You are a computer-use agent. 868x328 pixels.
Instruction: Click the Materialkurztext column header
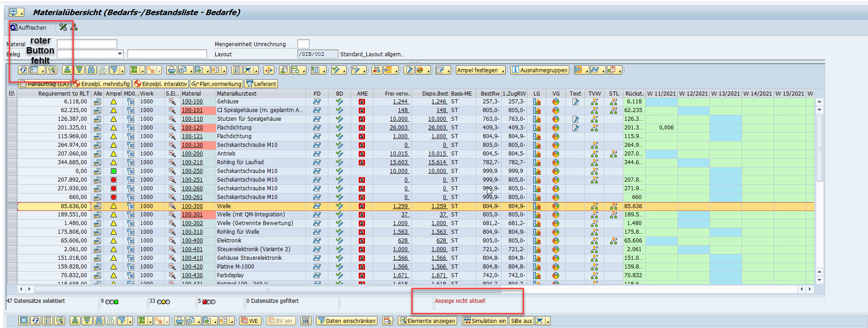[237, 94]
